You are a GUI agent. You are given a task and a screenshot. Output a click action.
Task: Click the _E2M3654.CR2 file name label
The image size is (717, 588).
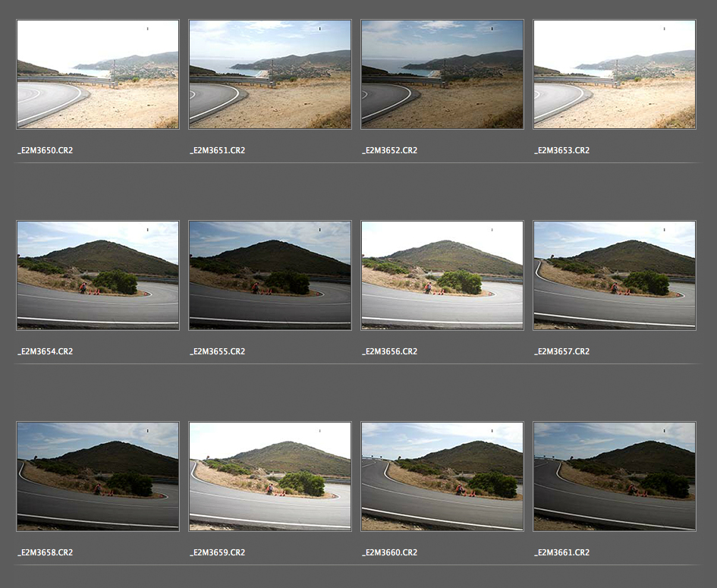(45, 352)
